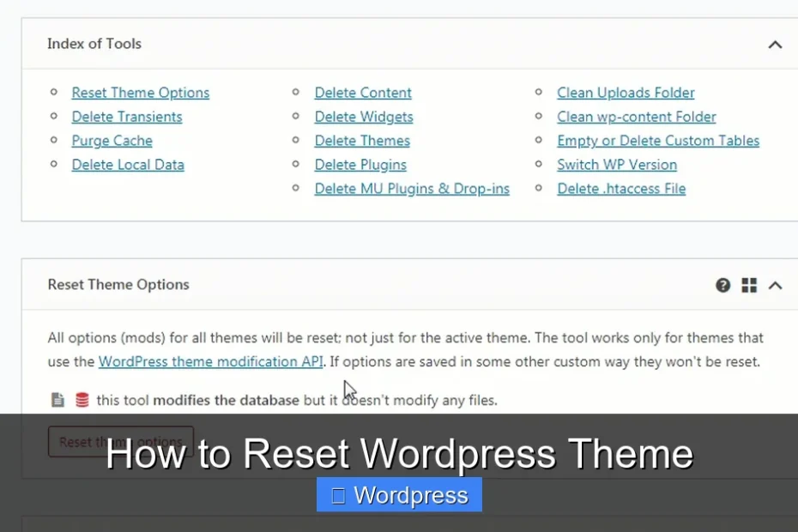798x532 pixels.
Task: Jump to Clean Uploads Folder tool
Action: pos(626,93)
